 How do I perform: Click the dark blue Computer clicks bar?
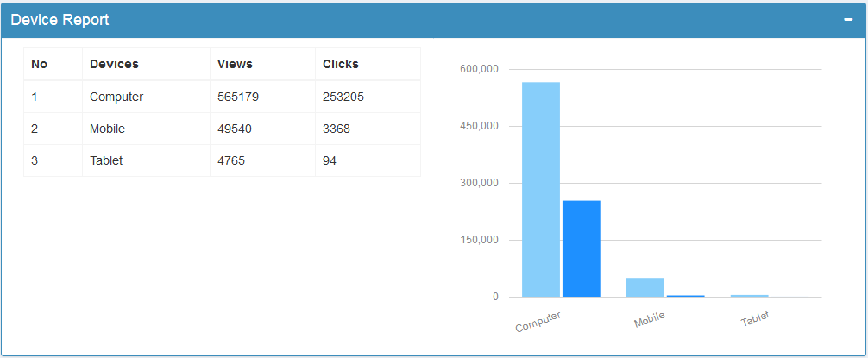[581, 248]
